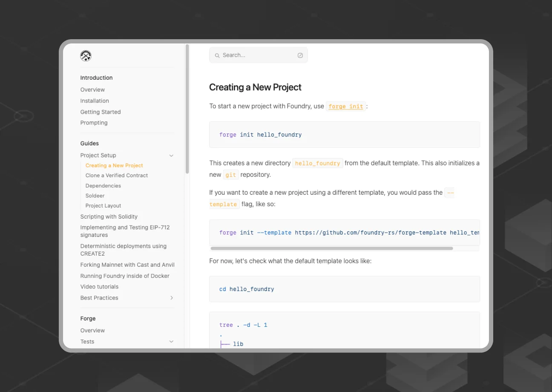The width and height of the screenshot is (552, 392).
Task: Click the Foundry logo icon
Action: tap(86, 55)
